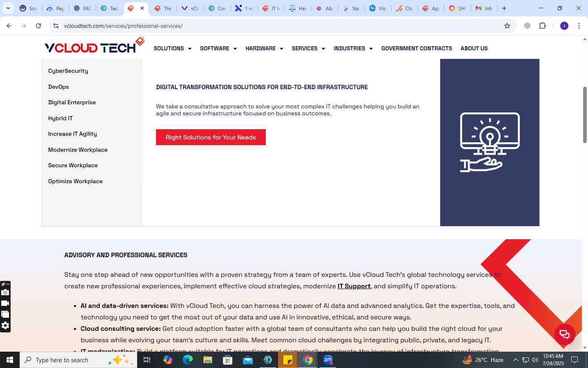Viewport: 588px width, 368px height.
Task: Open Sticky Notes from taskbar
Action: (x=288, y=360)
